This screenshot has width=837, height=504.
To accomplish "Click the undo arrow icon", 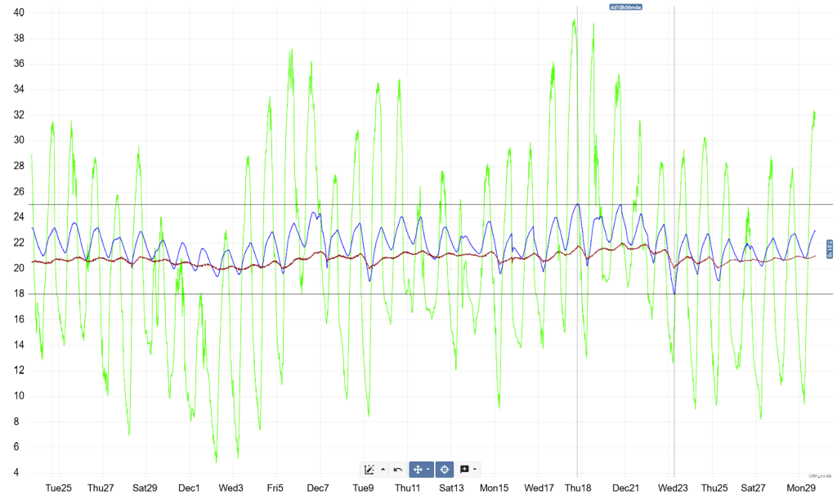I will [x=397, y=470].
